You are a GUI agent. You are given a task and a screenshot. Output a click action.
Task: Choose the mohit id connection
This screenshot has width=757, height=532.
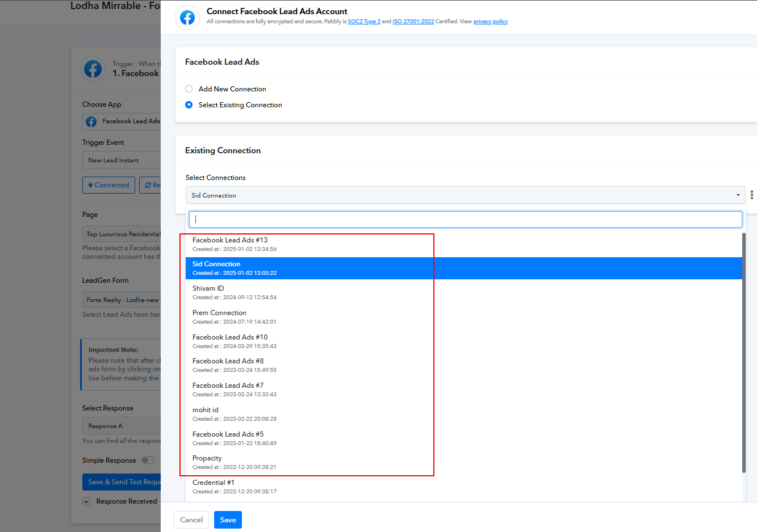[x=464, y=414]
